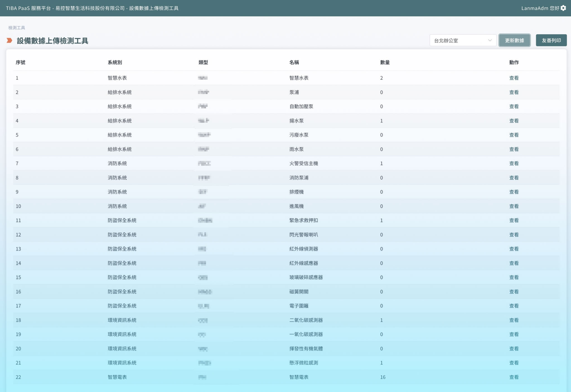Screen dimensions: 571x392
Task: Click the 數量 column header
Action: click(385, 62)
